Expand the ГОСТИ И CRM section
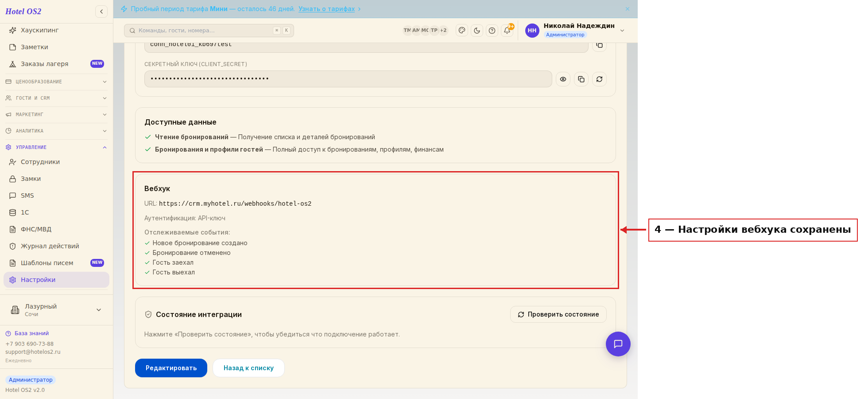 pyautogui.click(x=56, y=98)
